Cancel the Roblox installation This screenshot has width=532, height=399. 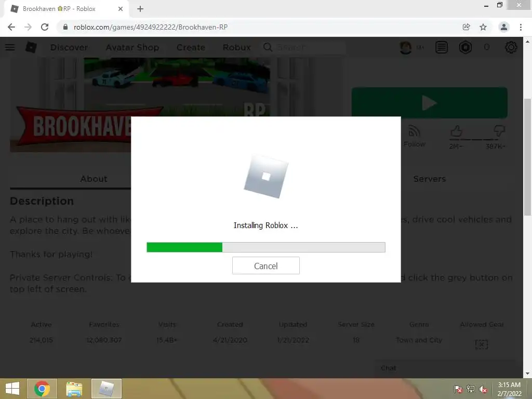coord(265,265)
